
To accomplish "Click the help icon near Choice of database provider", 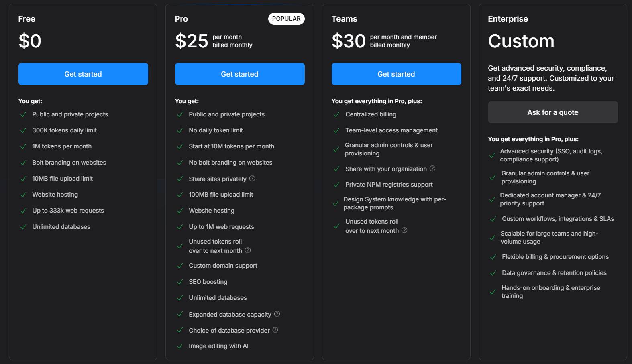I will 275,330.
